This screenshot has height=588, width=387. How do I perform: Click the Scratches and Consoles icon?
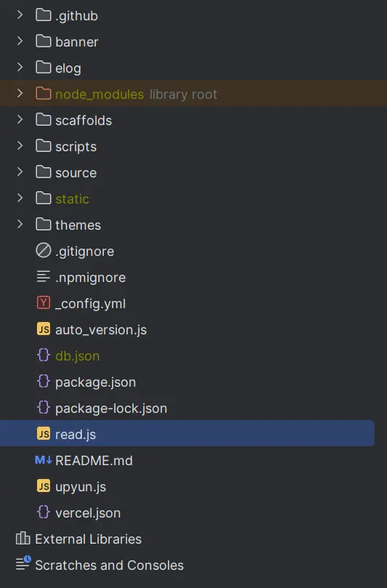[23, 563]
